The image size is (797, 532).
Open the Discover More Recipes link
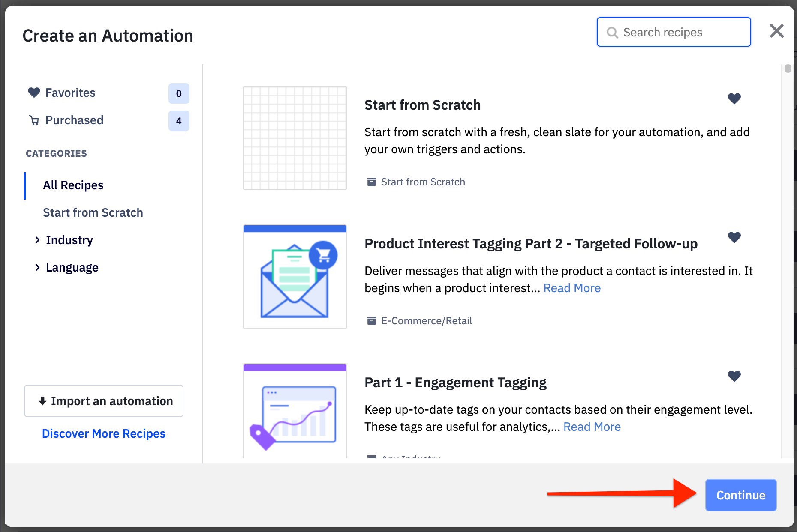103,434
